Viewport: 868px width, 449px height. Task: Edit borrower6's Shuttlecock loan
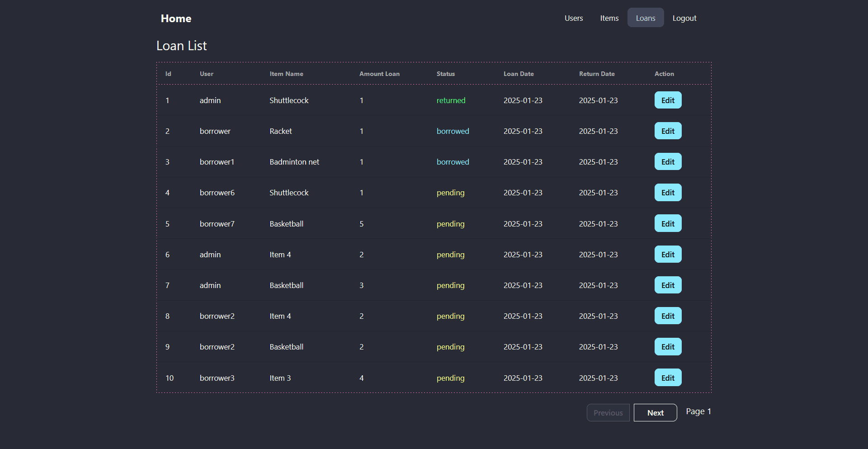(668, 193)
